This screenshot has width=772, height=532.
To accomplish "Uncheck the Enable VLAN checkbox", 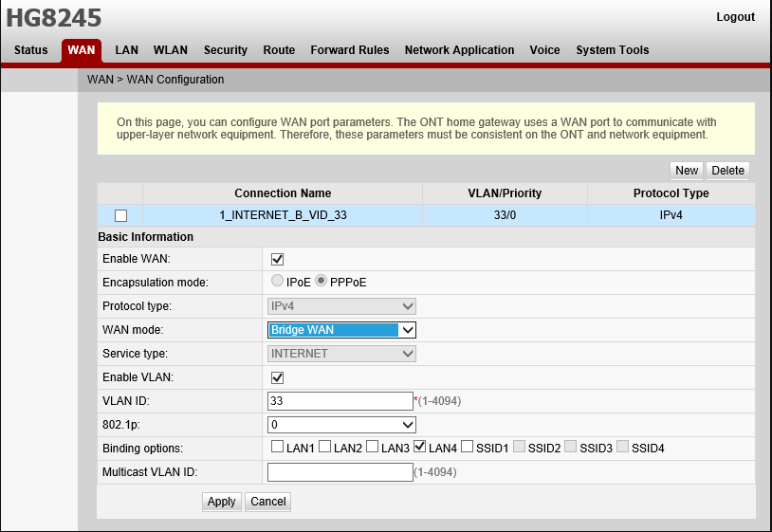I will (x=278, y=377).
